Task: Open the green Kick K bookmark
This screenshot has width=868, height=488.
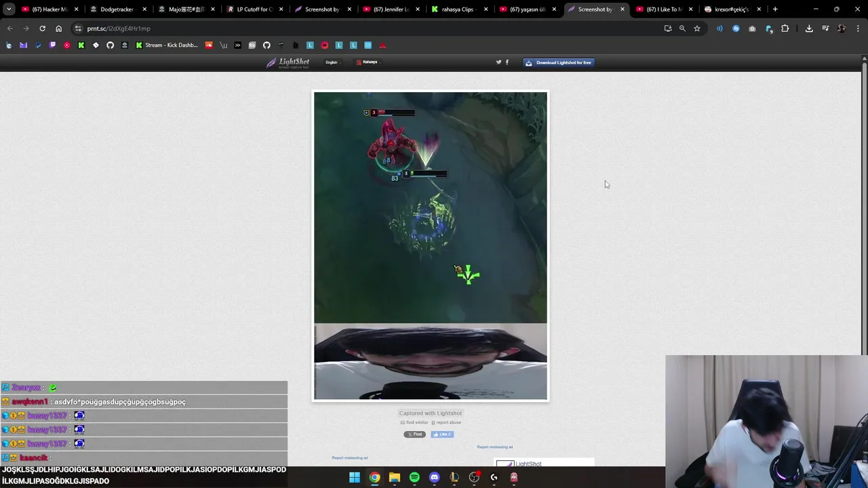Action: 81,45
